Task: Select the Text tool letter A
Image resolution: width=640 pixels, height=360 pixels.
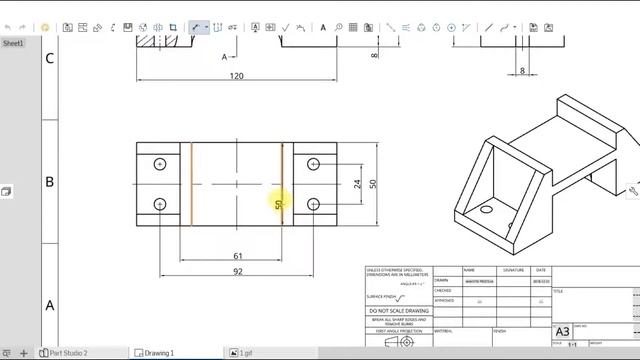Action: click(x=323, y=27)
